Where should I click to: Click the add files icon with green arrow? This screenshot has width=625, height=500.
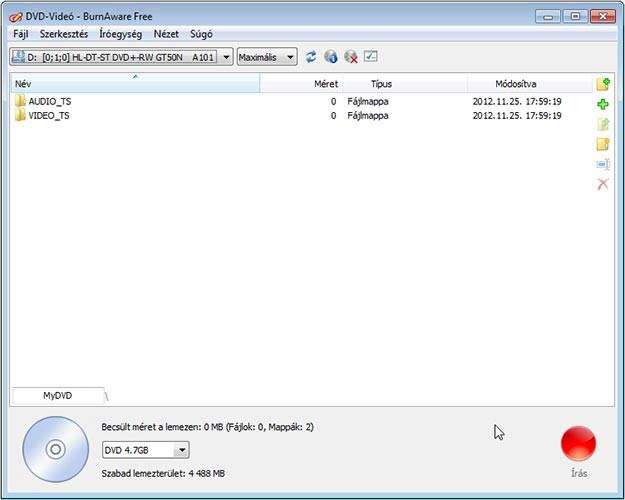point(603,84)
